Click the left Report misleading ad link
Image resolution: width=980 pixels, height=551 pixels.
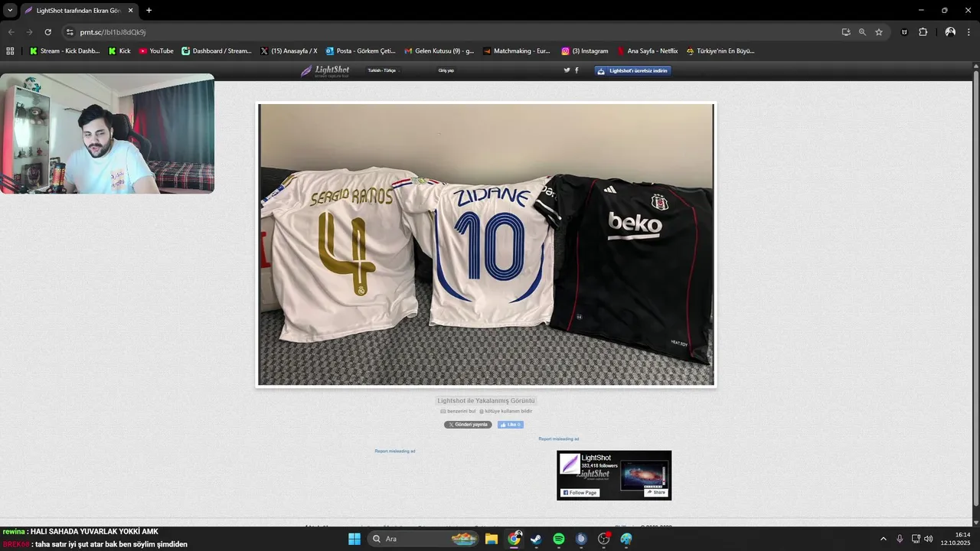395,452
